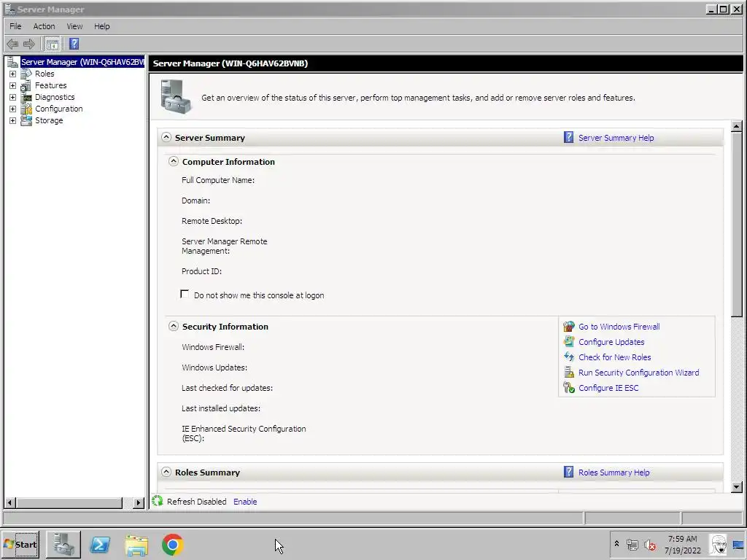
Task: Open the Action menu
Action: click(x=44, y=26)
